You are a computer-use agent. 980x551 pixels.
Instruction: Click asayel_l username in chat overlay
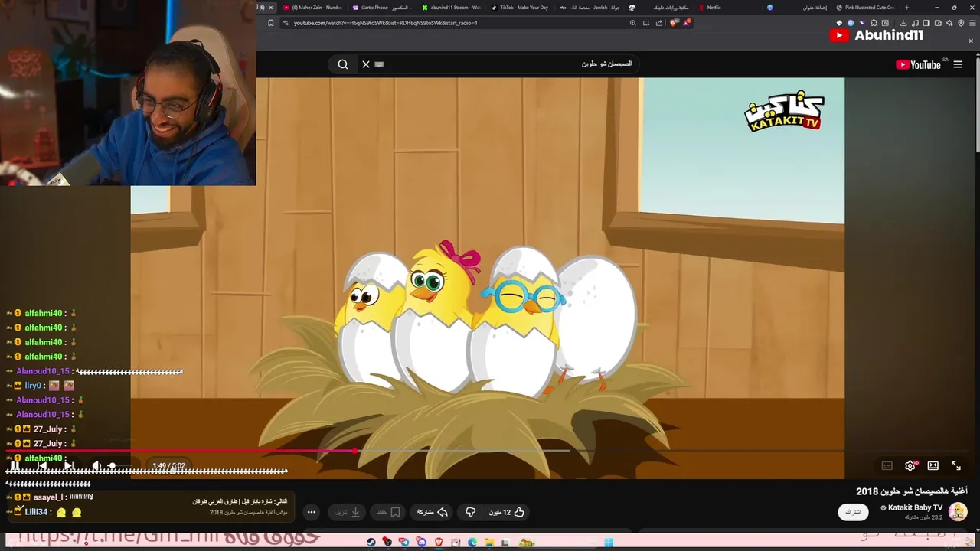pos(48,497)
